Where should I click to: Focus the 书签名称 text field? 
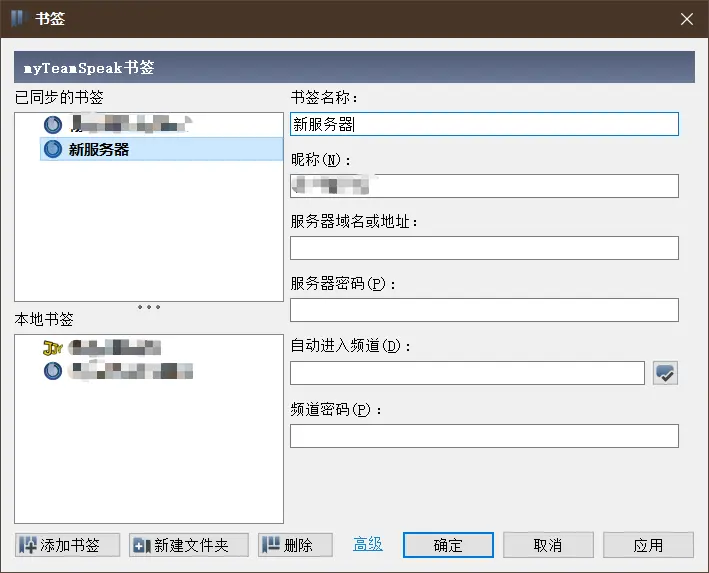tap(484, 124)
